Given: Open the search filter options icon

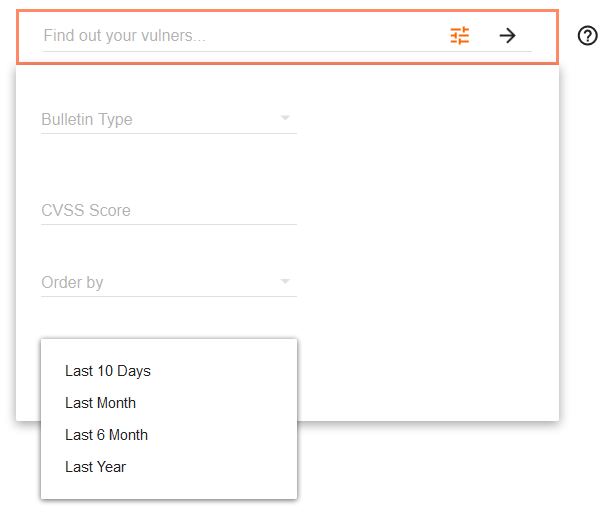Looking at the screenshot, I should coord(460,36).
